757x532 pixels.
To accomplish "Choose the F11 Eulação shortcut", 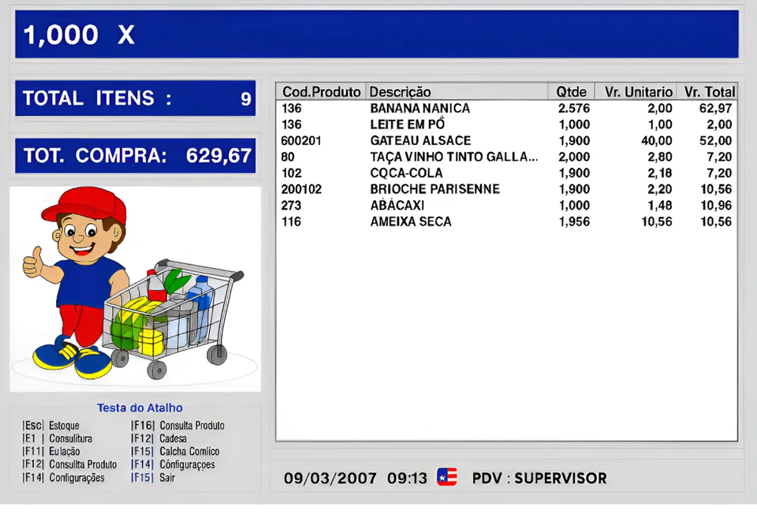I will 51,452.
